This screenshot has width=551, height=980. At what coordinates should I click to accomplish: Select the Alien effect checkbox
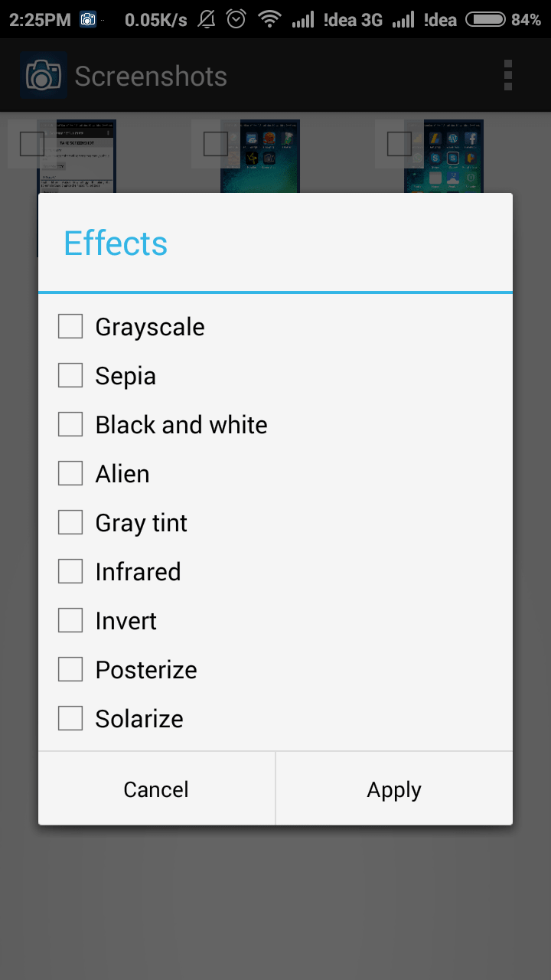click(70, 474)
